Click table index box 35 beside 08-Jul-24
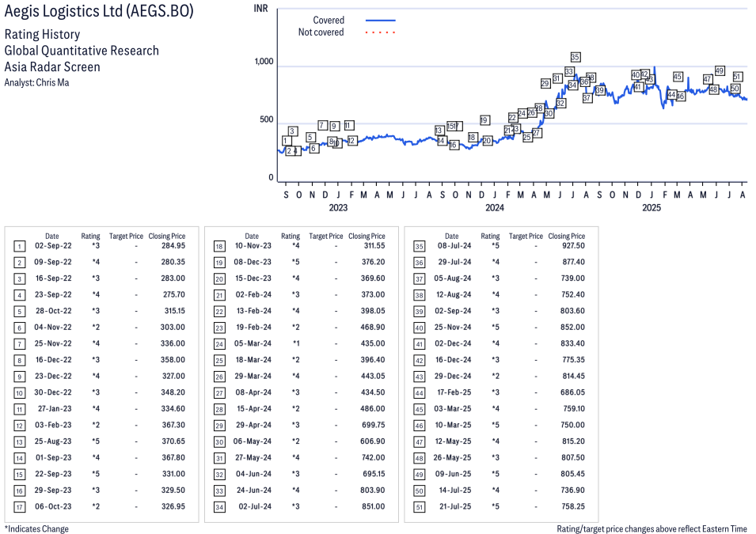Screen dimensions: 756x534 tap(420, 247)
